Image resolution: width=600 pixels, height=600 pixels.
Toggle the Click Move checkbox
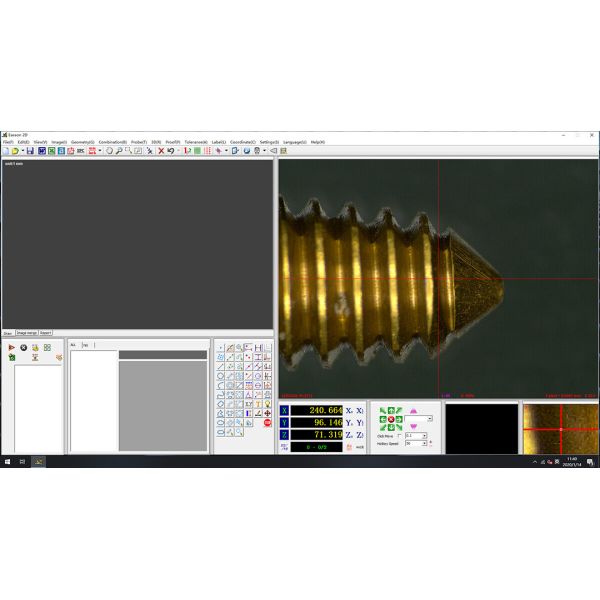(399, 436)
